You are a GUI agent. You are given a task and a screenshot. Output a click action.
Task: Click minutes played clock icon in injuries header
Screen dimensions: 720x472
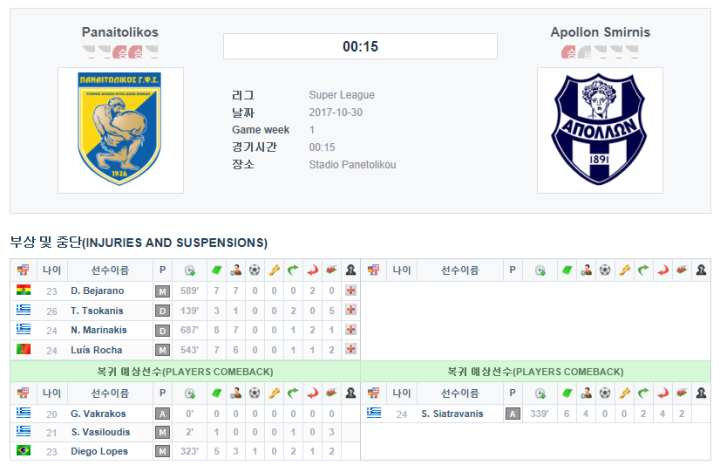tap(190, 270)
